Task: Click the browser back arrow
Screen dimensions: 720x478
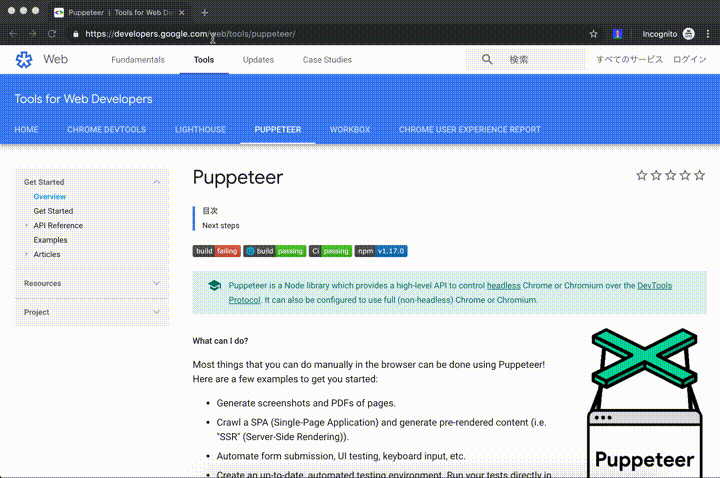Action: [x=13, y=34]
